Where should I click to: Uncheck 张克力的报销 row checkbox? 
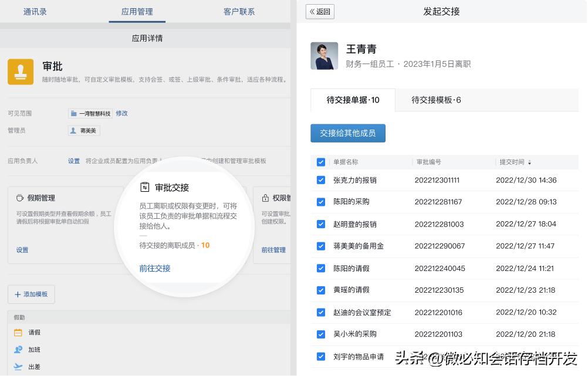[x=320, y=181]
